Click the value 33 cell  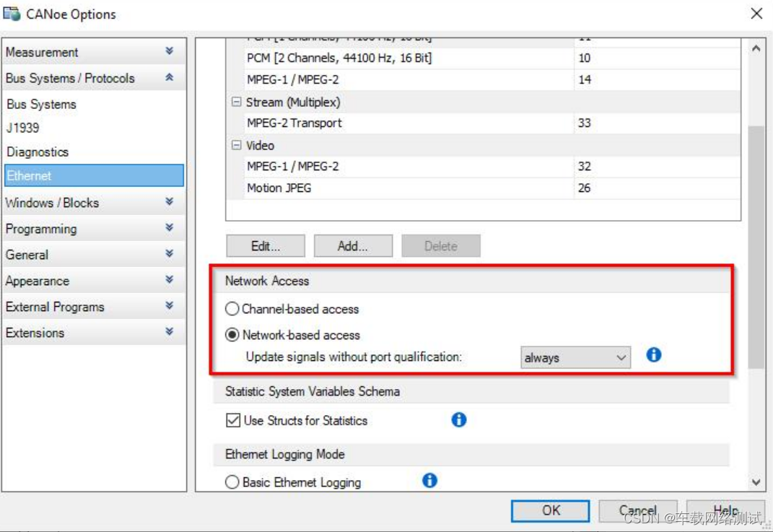657,123
